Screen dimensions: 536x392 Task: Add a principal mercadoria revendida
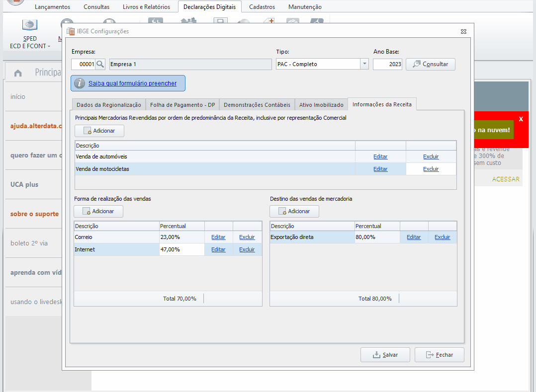coord(99,131)
